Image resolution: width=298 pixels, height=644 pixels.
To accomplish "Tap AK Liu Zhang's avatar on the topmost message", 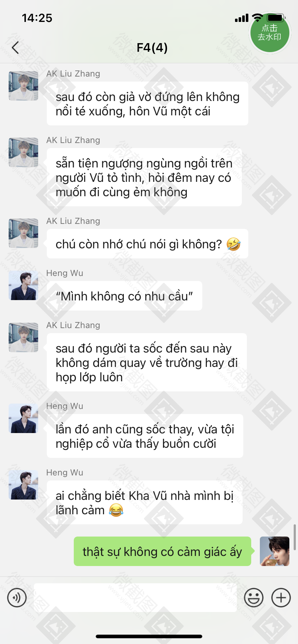I will pos(23,86).
